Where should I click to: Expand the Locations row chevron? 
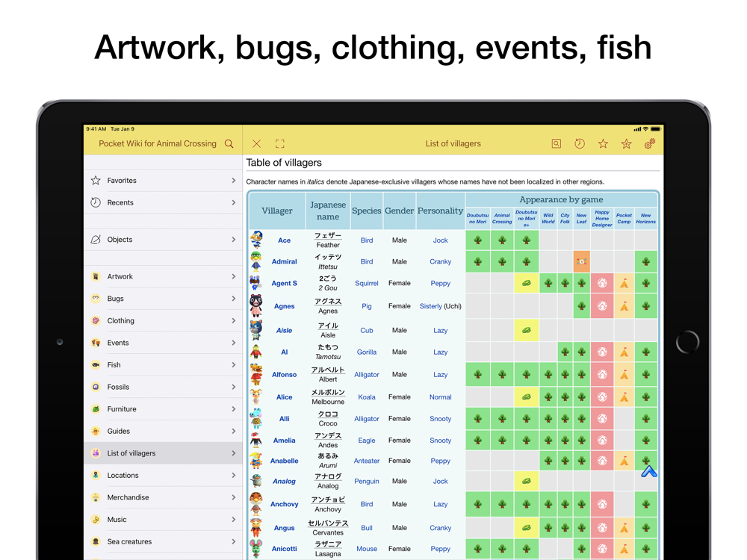[233, 475]
